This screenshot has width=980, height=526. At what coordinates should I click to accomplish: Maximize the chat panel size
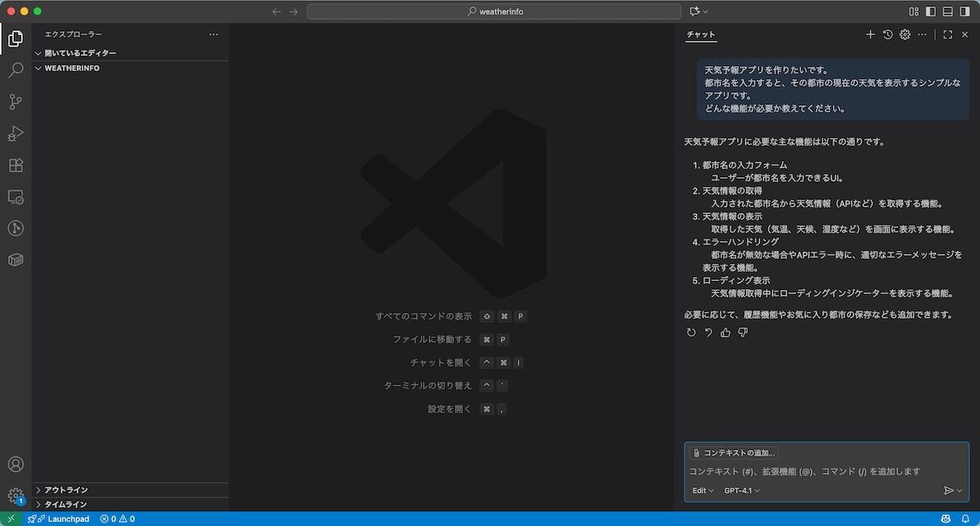coord(947,34)
